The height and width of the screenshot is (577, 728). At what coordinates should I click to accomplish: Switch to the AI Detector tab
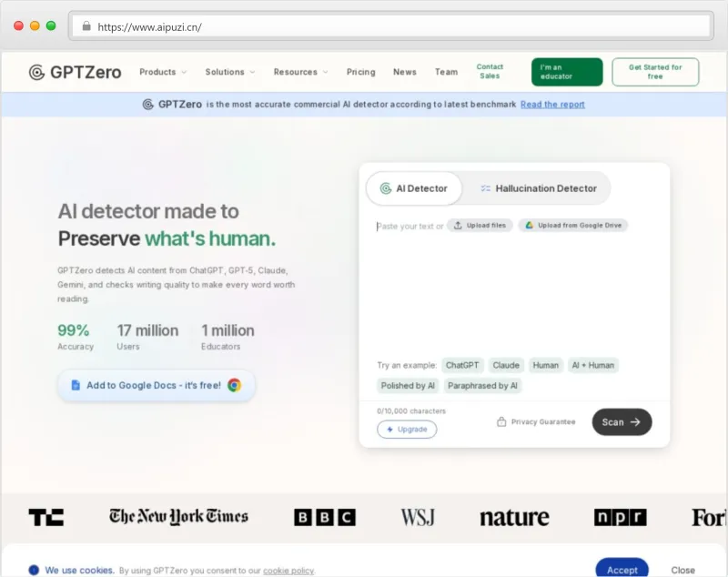(414, 188)
